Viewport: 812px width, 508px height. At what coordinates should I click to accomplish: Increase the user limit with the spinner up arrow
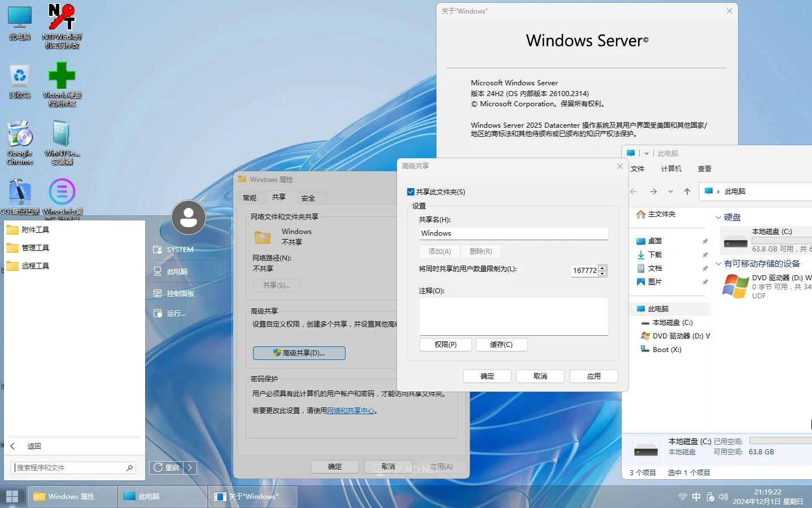(x=603, y=268)
